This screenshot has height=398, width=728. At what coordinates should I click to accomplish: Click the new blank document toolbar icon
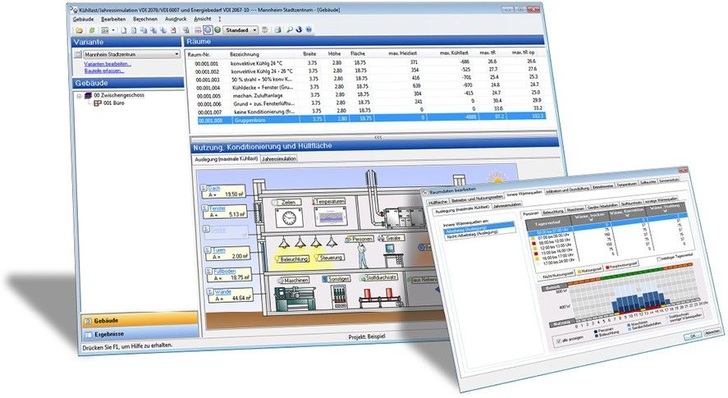point(124,30)
